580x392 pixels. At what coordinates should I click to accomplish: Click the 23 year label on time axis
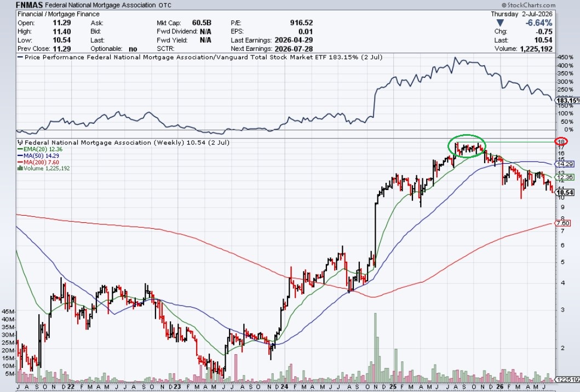(x=177, y=387)
